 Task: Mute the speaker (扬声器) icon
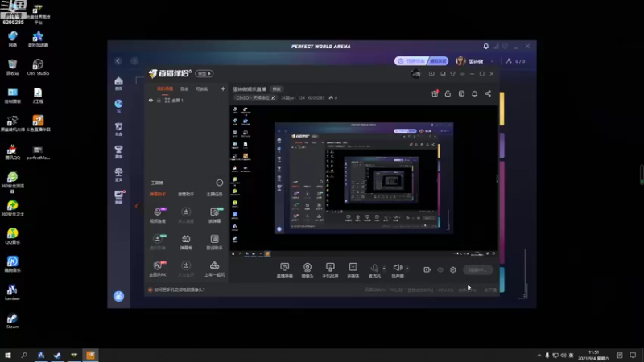tap(397, 268)
